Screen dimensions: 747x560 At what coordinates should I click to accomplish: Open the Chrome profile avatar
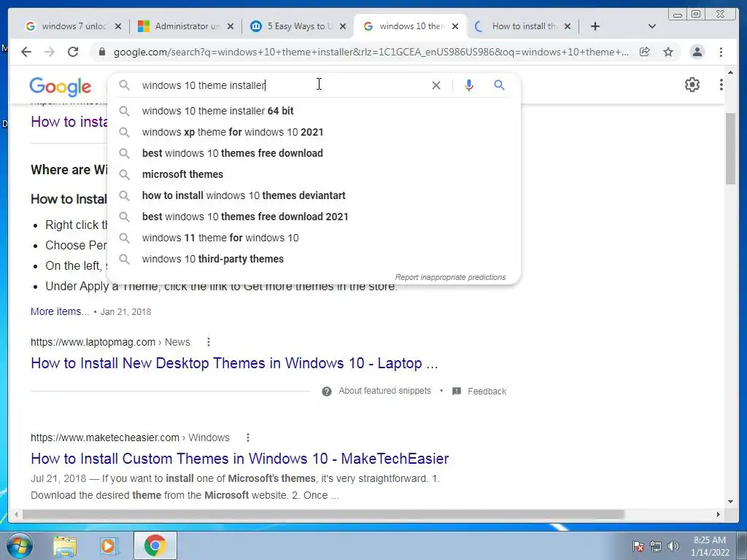pyautogui.click(x=697, y=52)
